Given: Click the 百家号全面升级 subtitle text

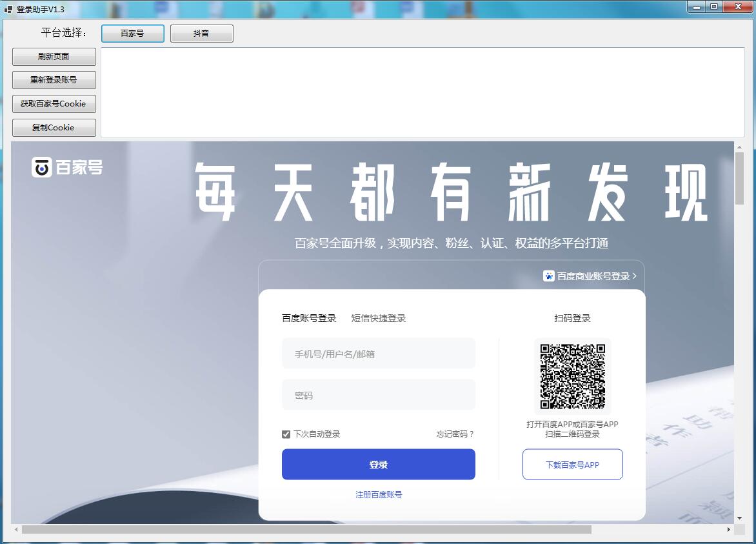Looking at the screenshot, I should click(x=452, y=243).
